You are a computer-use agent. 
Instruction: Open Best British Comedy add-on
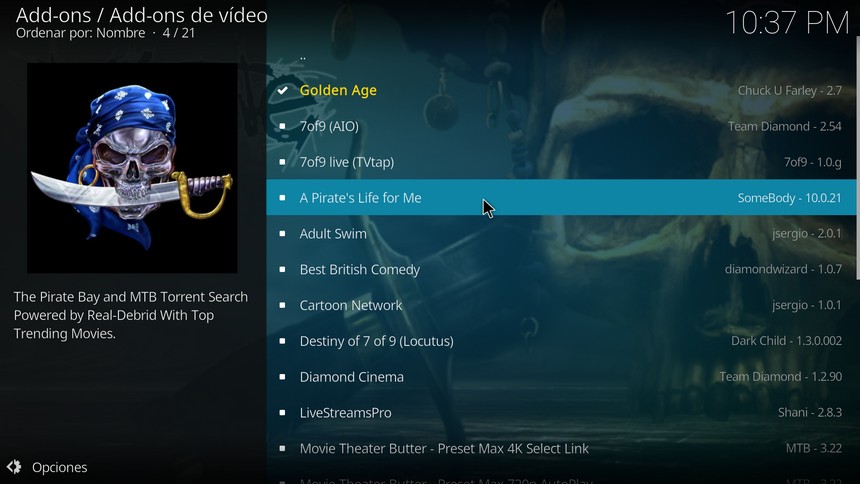[x=561, y=269]
